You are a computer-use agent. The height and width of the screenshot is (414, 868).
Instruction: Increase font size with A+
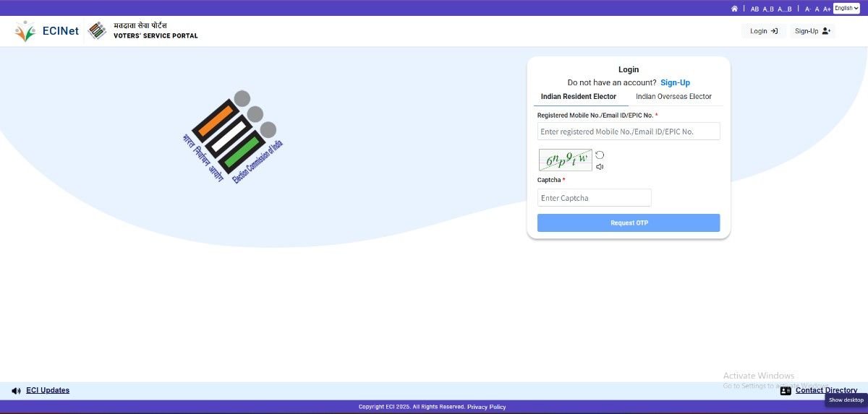point(827,9)
